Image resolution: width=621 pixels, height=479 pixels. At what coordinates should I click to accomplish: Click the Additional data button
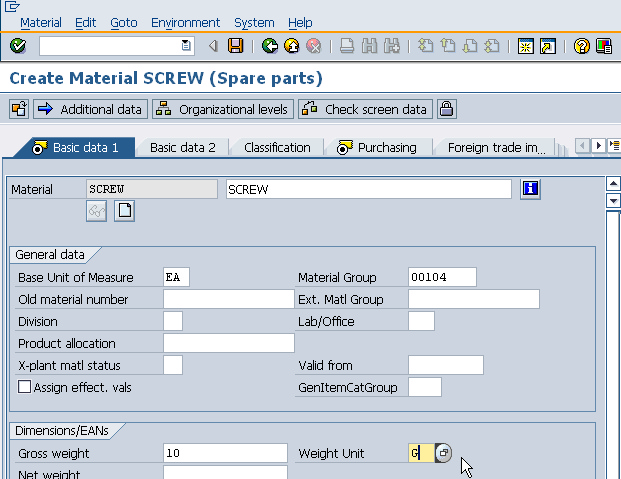(x=90, y=109)
